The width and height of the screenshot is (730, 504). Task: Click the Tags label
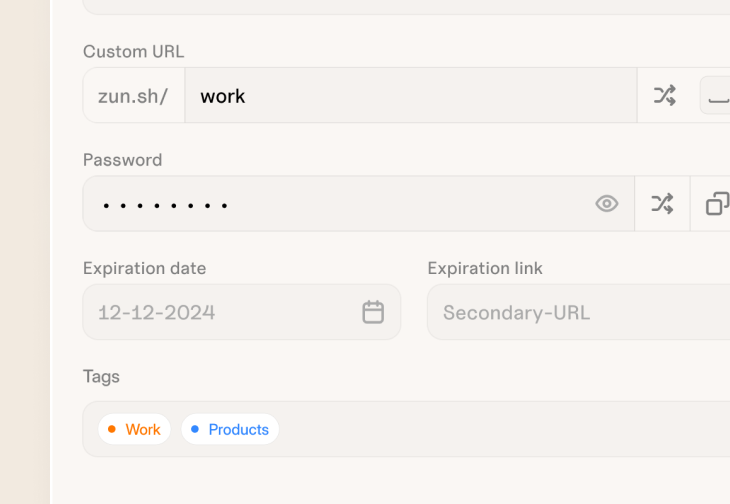point(101,376)
